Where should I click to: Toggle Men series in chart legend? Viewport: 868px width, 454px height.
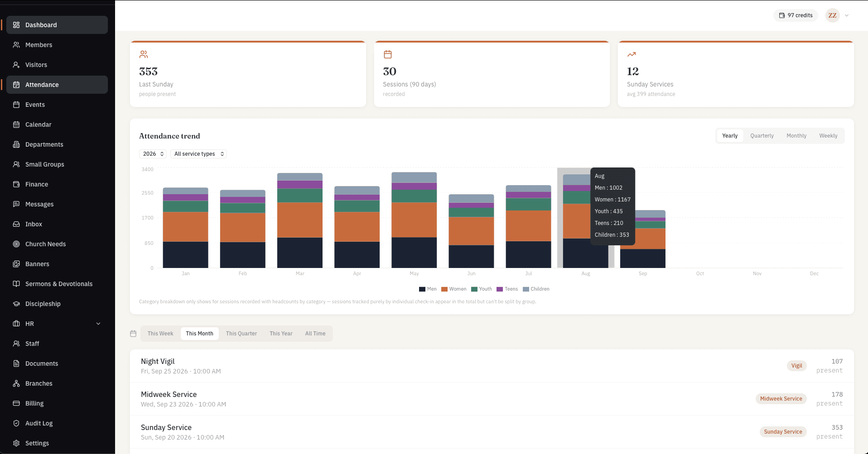[428, 289]
